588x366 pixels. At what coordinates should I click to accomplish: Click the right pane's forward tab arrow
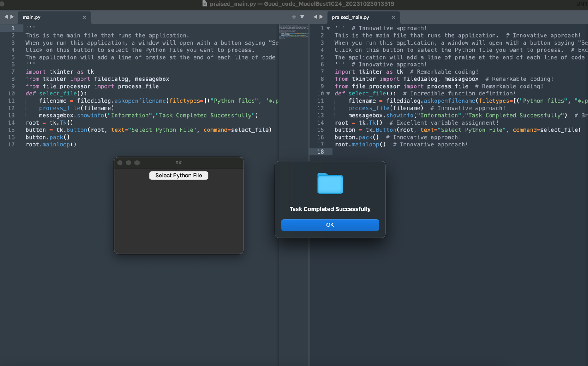point(321,17)
